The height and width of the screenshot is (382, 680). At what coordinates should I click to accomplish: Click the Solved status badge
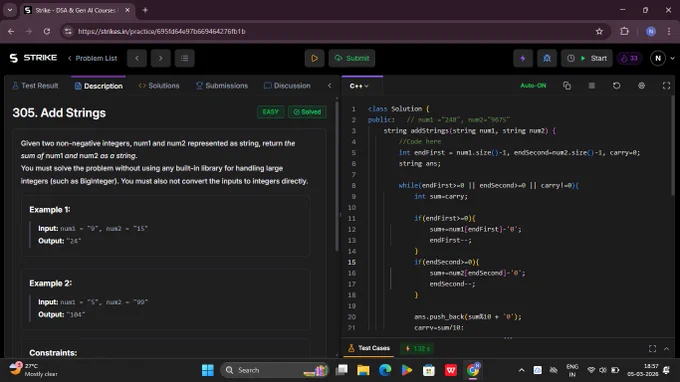coord(307,112)
